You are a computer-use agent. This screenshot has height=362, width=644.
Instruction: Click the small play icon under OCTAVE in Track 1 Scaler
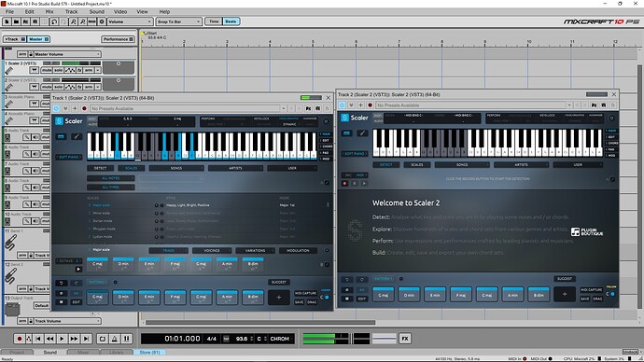pos(78,270)
